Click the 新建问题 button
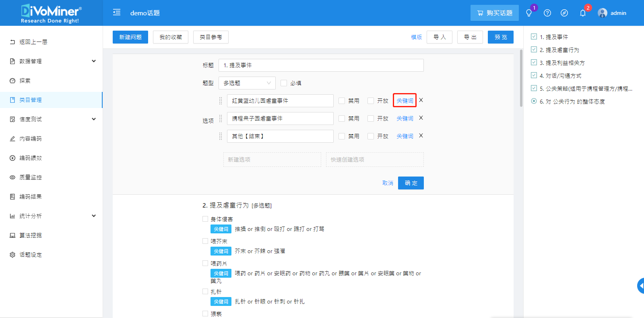Viewport: 644px width, 318px height. (130, 37)
